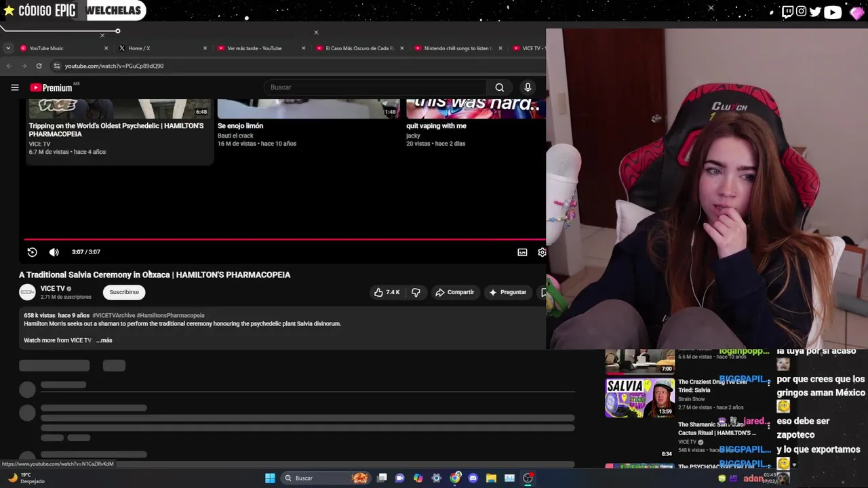Close the YouTube Music tab
The width and height of the screenshot is (868, 488).
106,48
